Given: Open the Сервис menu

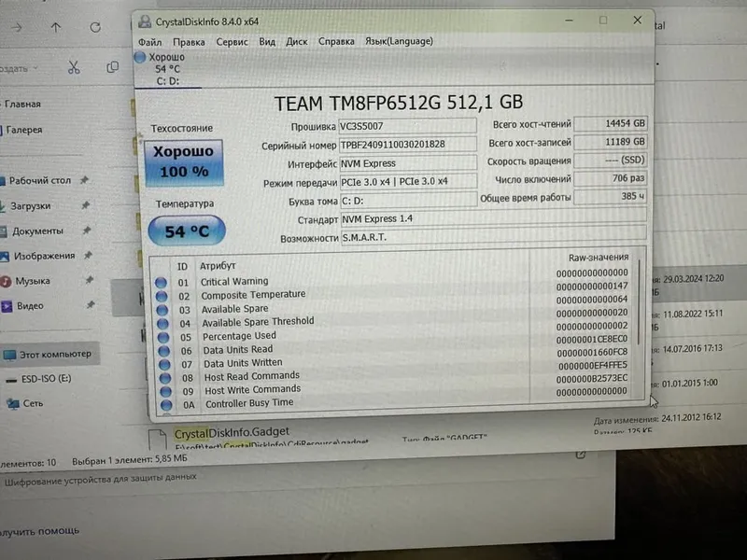Looking at the screenshot, I should pos(232,42).
